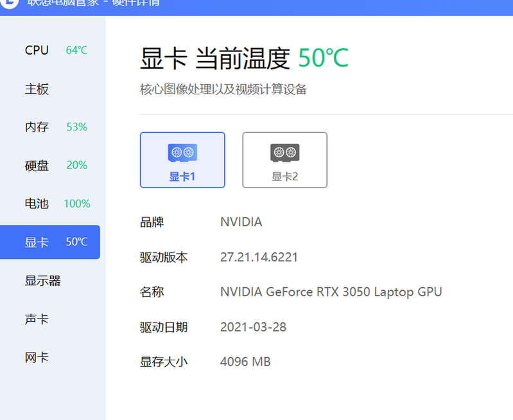Click the 显卡 当前温度 heading
The image size is (513, 420).
215,58
